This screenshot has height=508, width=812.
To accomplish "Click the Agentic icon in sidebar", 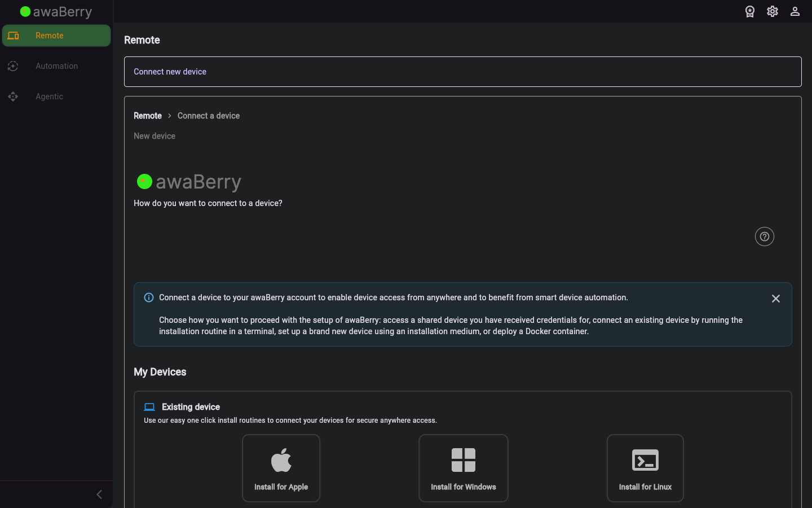I will pos(13,97).
